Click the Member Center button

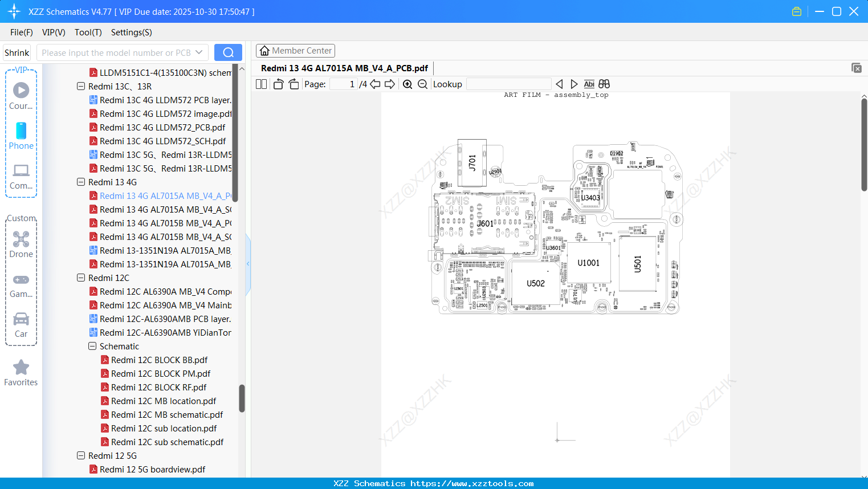(x=295, y=50)
